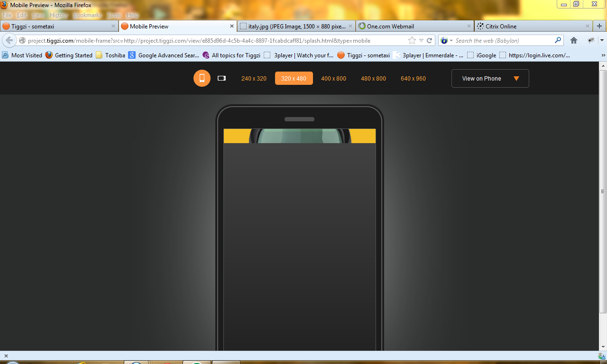Click the URL address field
Image resolution: width=607 pixels, height=364 pixels.
[213, 41]
